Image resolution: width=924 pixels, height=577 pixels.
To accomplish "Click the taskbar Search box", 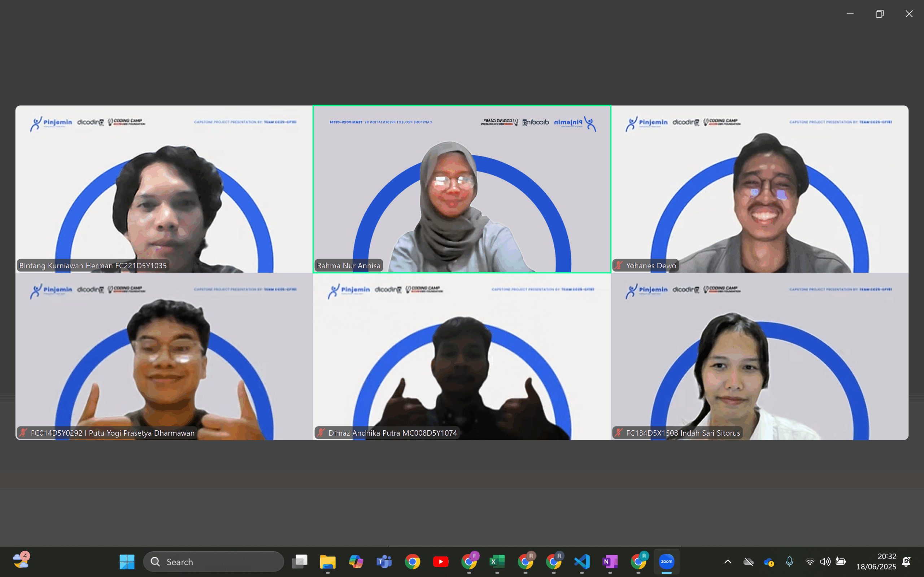I will click(214, 561).
